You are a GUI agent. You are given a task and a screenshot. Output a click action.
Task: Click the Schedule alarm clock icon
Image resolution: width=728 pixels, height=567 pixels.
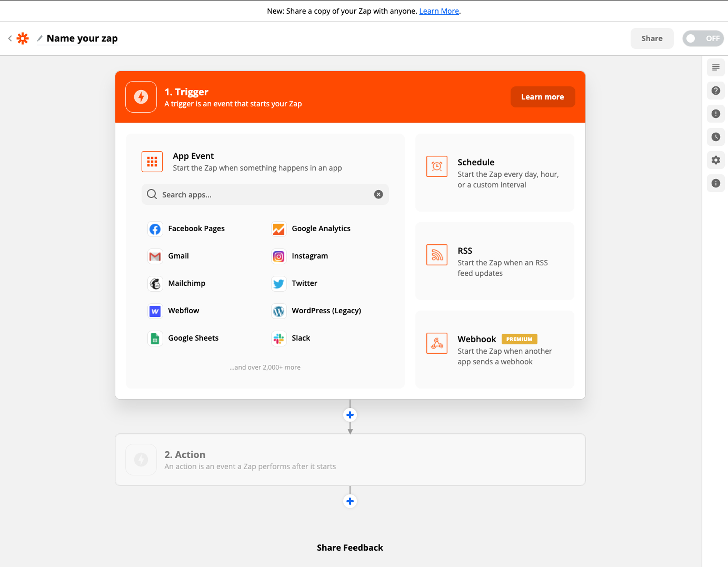[x=437, y=166]
